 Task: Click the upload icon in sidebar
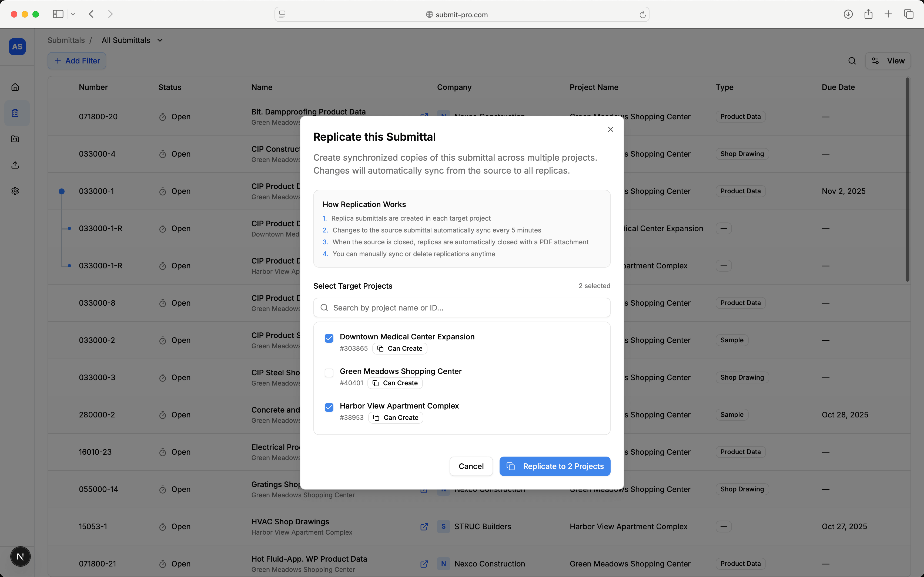(x=15, y=165)
